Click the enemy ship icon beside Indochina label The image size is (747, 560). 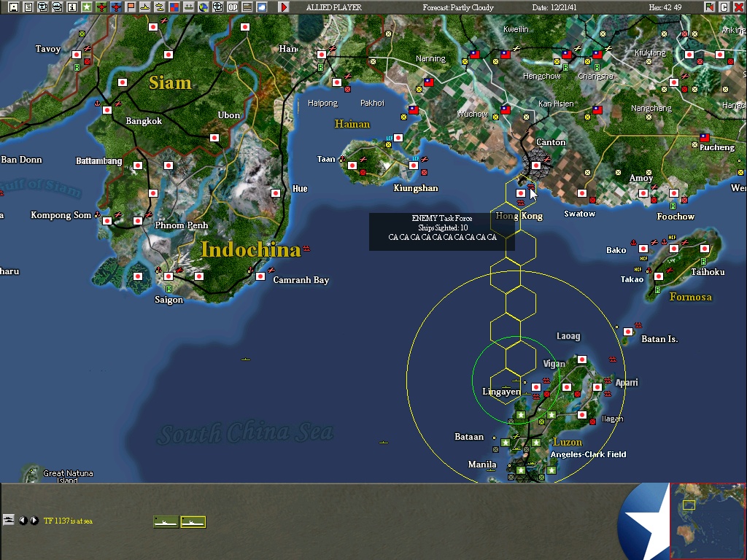click(x=306, y=249)
